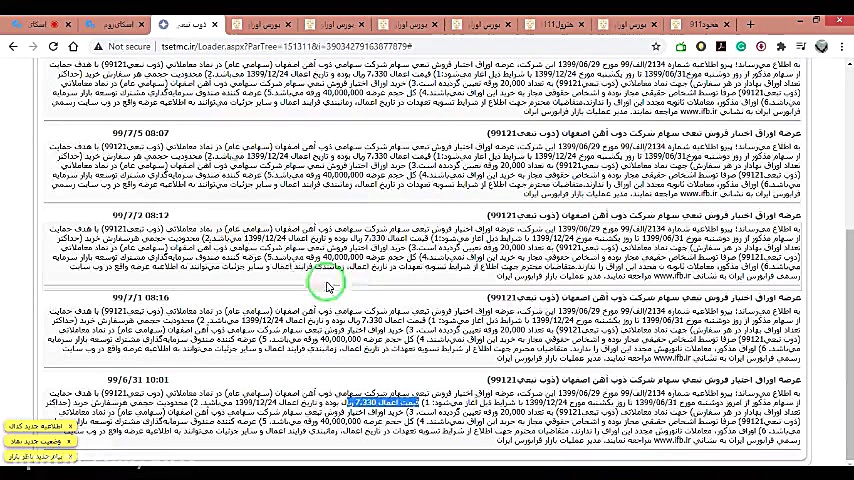
Task: Open the black circle extension icon
Action: click(701, 47)
